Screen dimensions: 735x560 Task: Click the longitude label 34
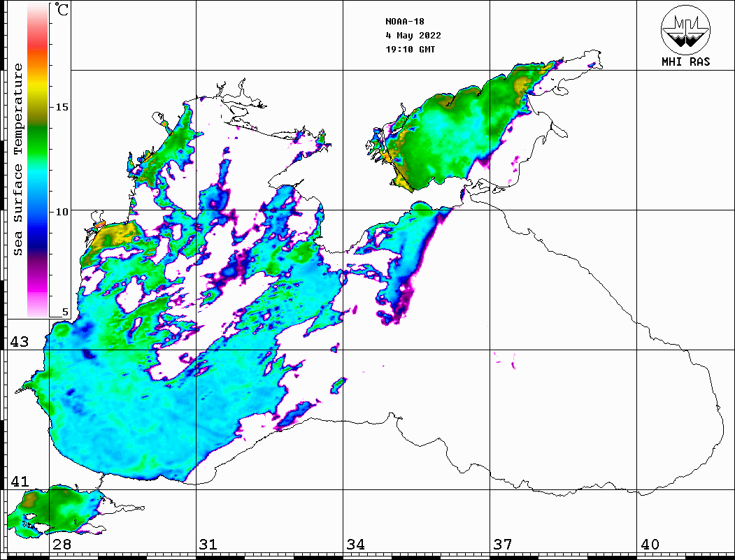[355, 545]
